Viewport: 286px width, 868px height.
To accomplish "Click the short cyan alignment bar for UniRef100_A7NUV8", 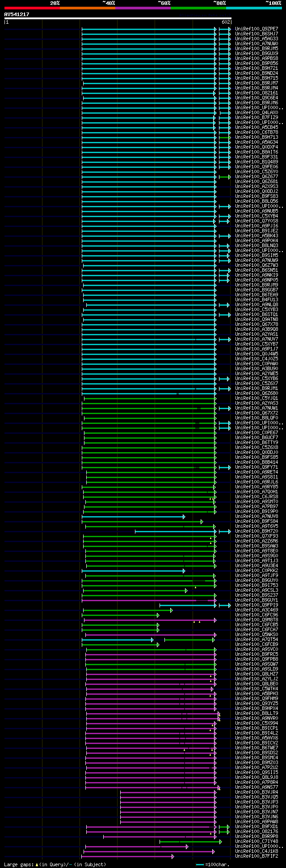I will (x=133, y=517).
